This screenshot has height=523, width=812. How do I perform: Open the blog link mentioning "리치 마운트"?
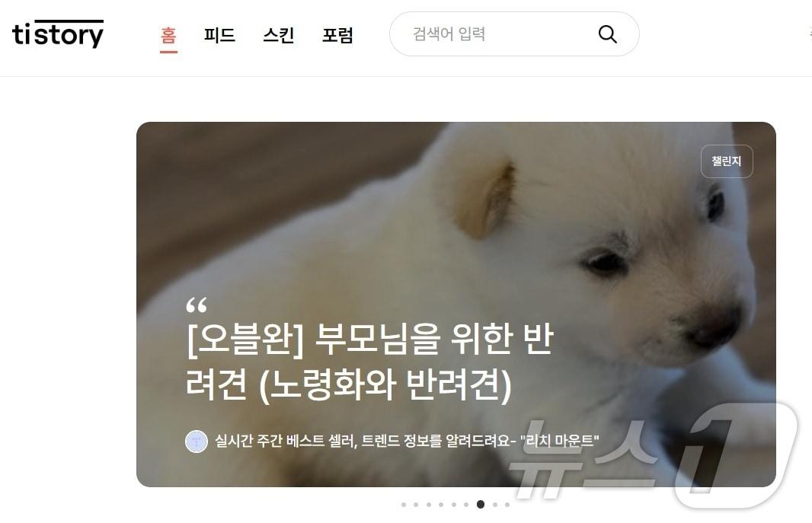click(x=407, y=441)
